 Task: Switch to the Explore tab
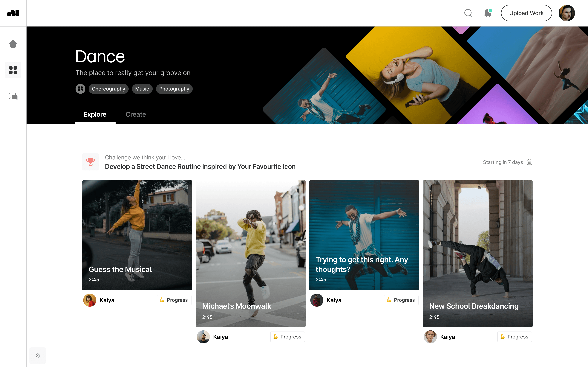[95, 114]
